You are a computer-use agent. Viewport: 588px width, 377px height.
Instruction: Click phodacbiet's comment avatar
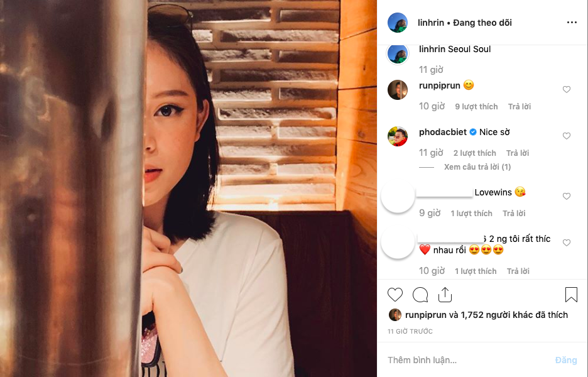[398, 136]
